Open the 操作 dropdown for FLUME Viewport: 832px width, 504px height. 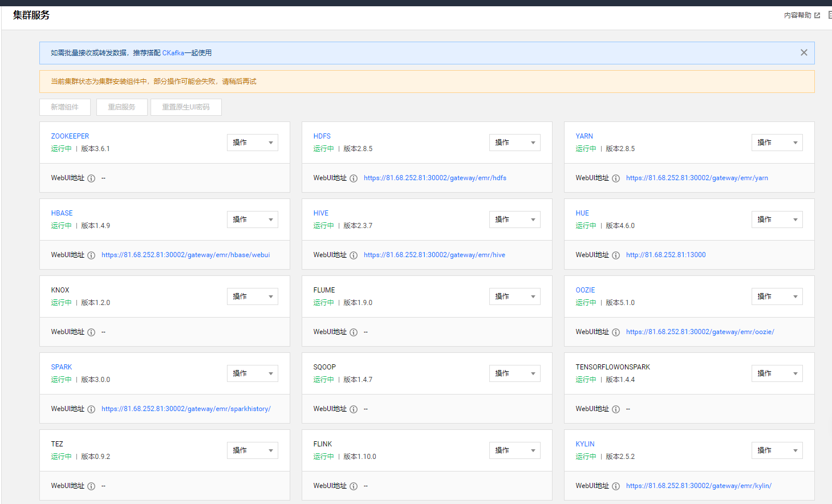[515, 296]
